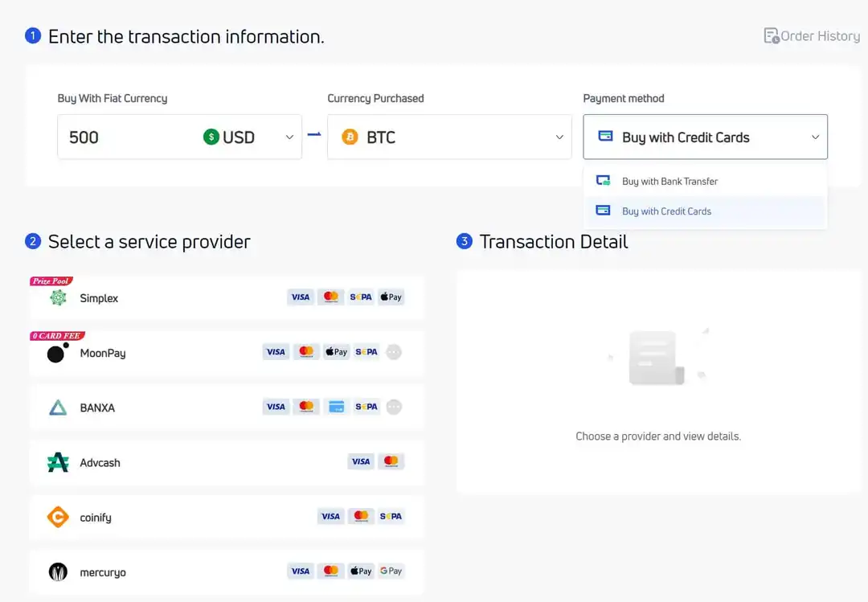This screenshot has height=602, width=868.
Task: Click the Google Pay badge on mercuryo row
Action: (x=391, y=571)
